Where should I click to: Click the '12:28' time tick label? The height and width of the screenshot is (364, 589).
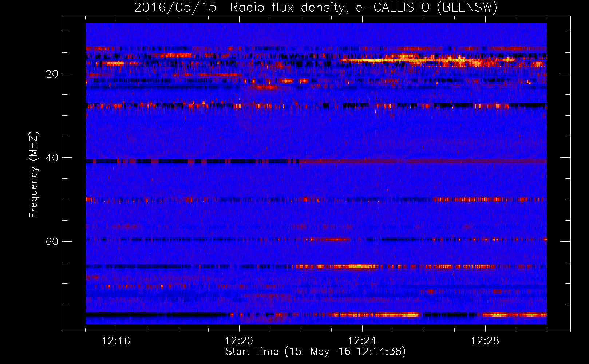coord(485,341)
